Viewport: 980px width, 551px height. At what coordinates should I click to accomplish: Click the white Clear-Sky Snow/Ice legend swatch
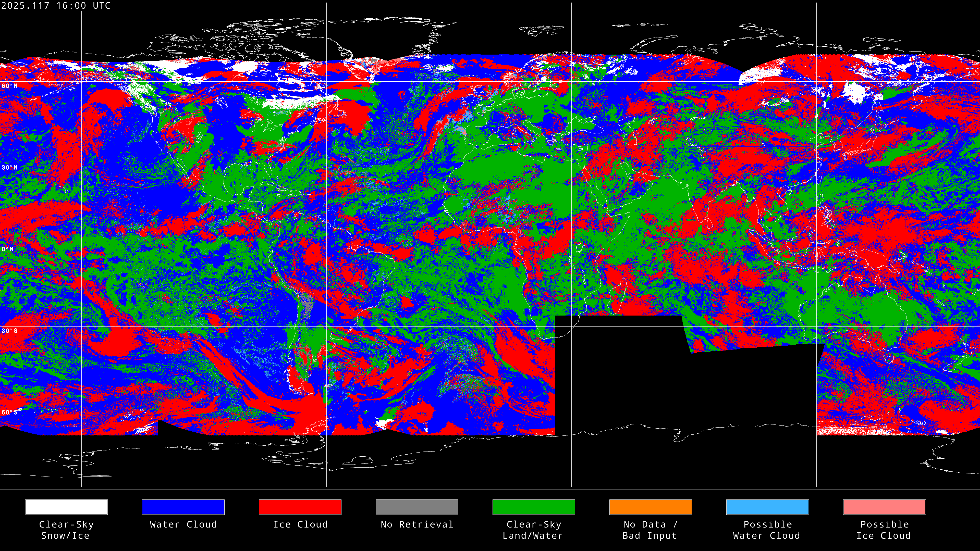66,507
